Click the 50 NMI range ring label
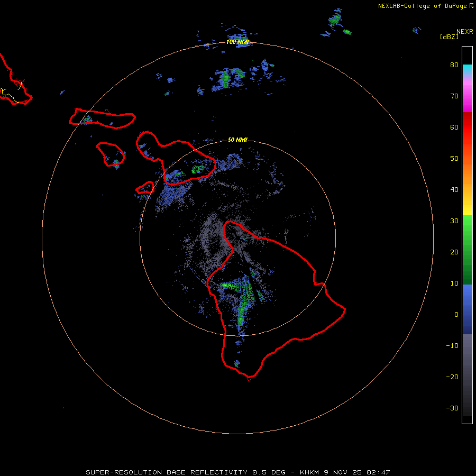Image resolution: width=476 pixels, height=476 pixels. (237, 140)
